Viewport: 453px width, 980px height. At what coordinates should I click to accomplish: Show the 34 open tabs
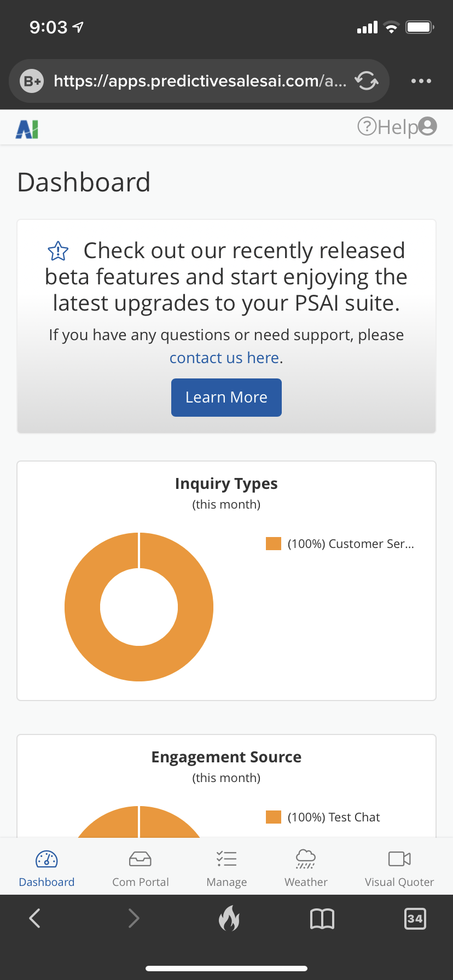click(x=415, y=919)
